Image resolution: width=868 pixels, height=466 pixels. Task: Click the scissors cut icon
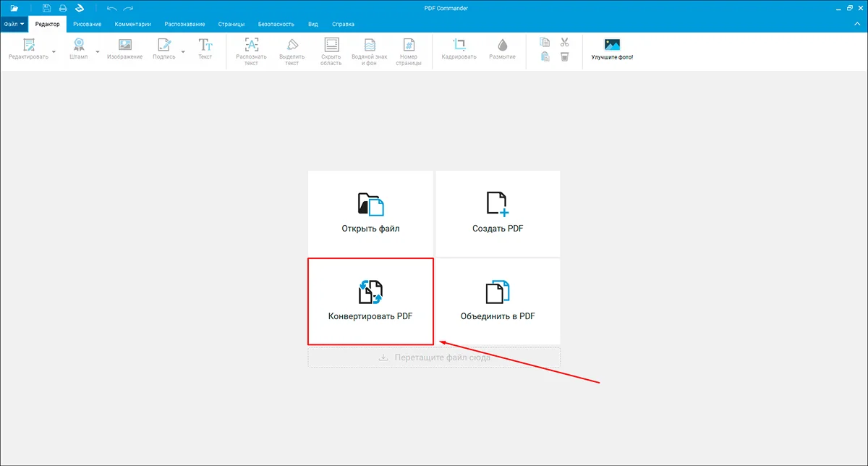pos(565,43)
